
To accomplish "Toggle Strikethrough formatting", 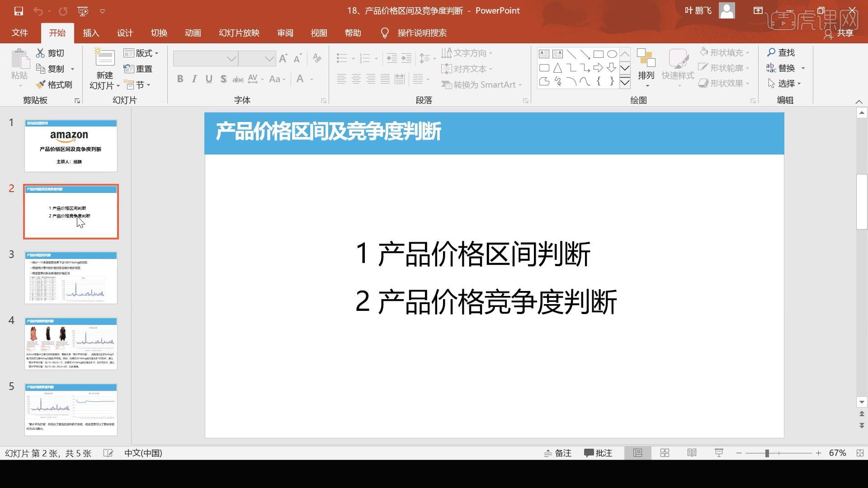I will tap(238, 79).
